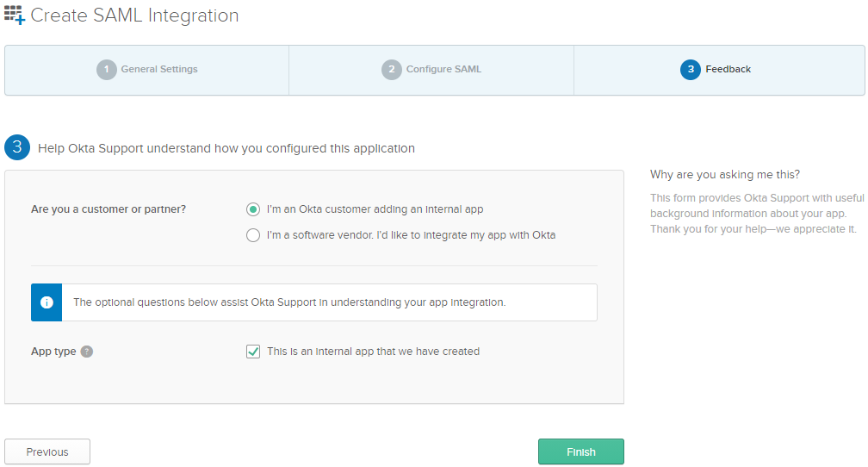Click 'Are you a customer or partner?' label
Screen dimensions: 868x467
point(108,209)
